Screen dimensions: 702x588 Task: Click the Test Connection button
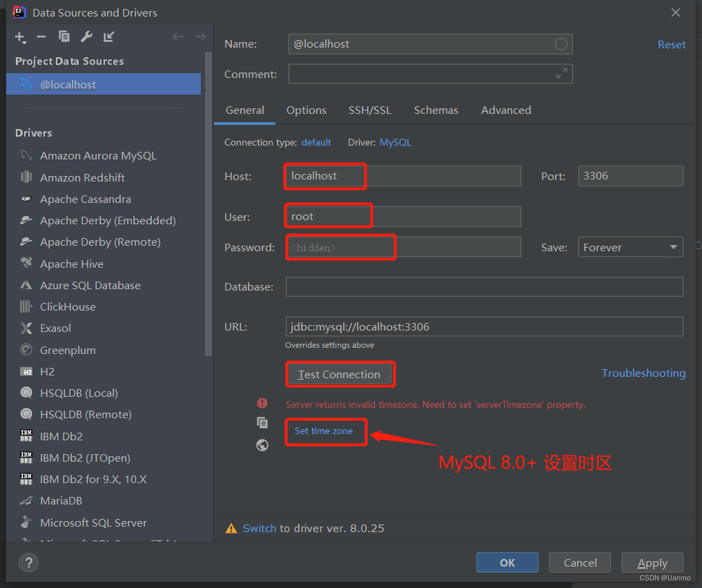(x=339, y=374)
